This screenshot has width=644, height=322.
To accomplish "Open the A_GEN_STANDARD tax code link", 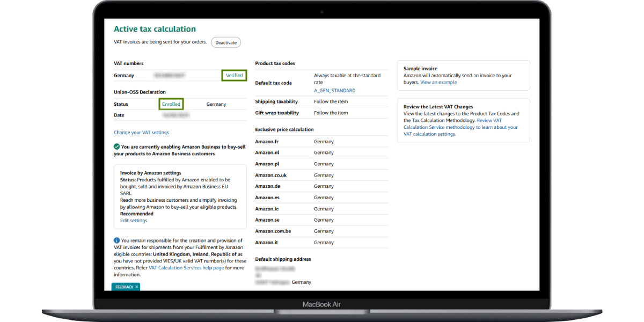I will [334, 91].
